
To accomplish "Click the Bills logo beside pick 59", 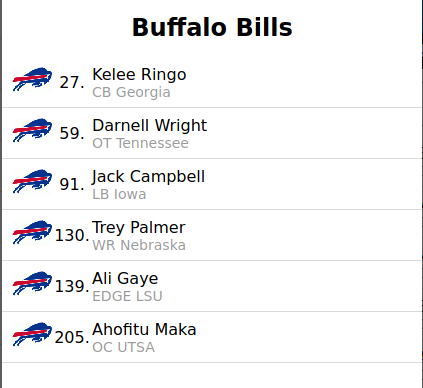I will click(x=32, y=130).
